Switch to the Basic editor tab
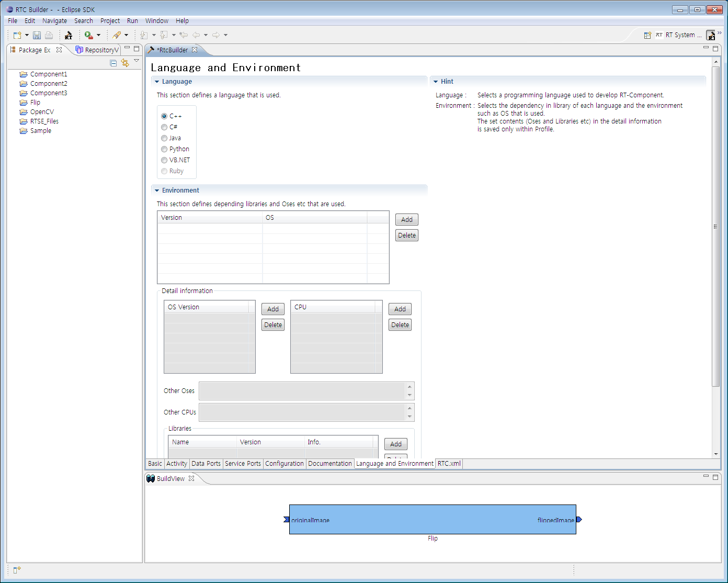 (x=155, y=464)
